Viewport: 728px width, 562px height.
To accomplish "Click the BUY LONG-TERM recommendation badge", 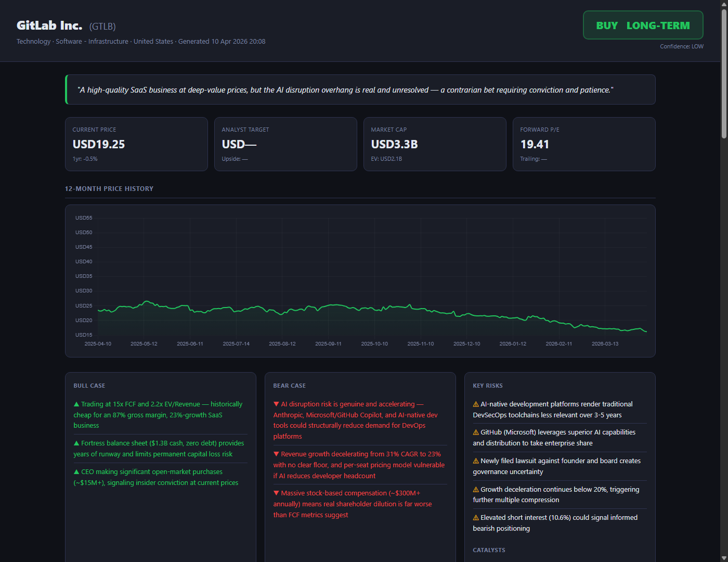I will (x=643, y=25).
